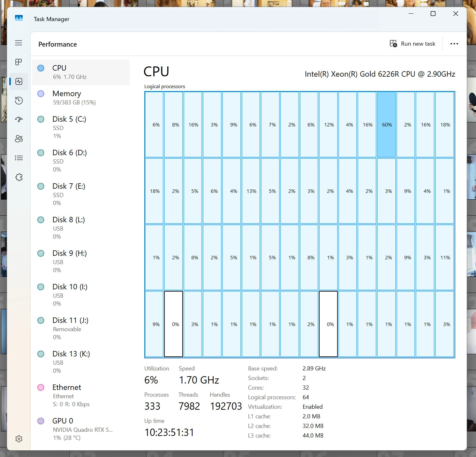
Task: Click the Intel Xeon Gold 6226R processor name
Action: point(380,74)
